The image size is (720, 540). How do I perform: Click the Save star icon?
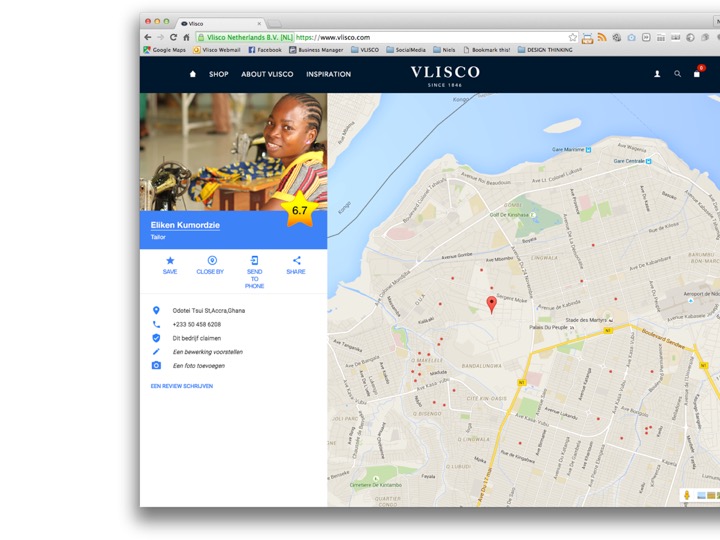[x=170, y=261]
